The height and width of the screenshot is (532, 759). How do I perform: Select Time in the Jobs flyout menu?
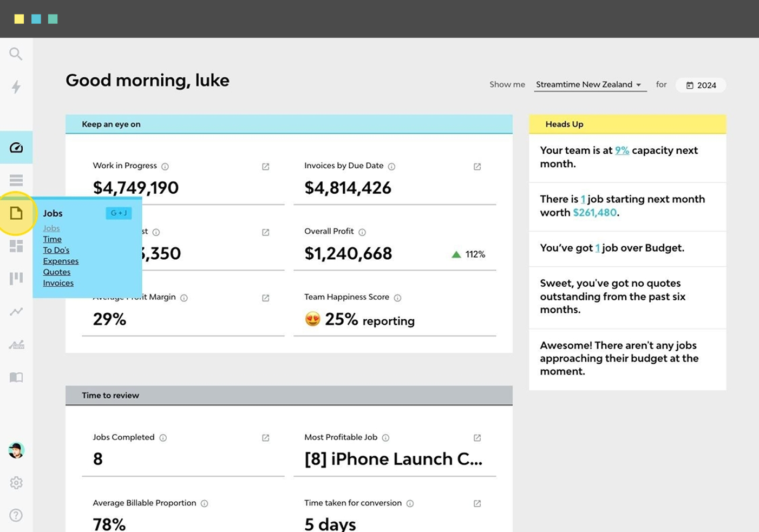click(52, 239)
